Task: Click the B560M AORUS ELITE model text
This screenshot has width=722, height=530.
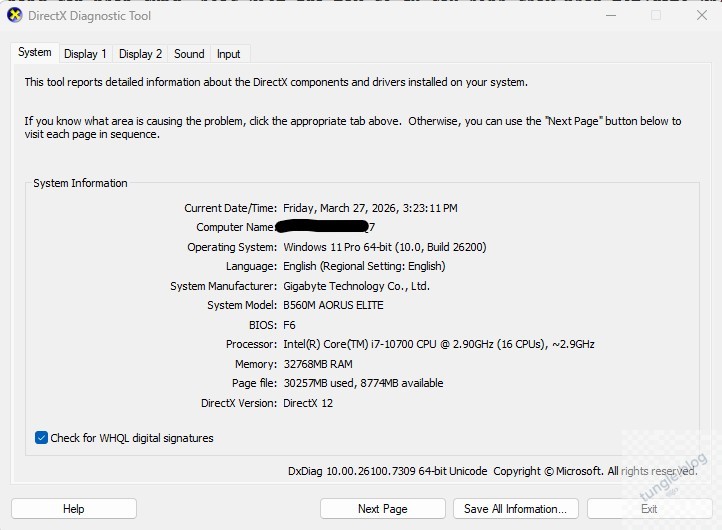Action: point(333,305)
